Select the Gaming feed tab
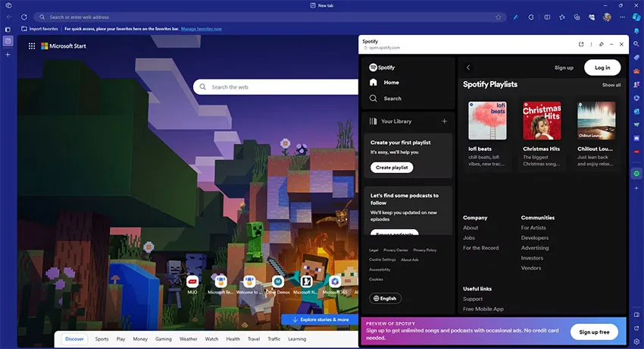Image resolution: width=644 pixels, height=349 pixels. 164,339
